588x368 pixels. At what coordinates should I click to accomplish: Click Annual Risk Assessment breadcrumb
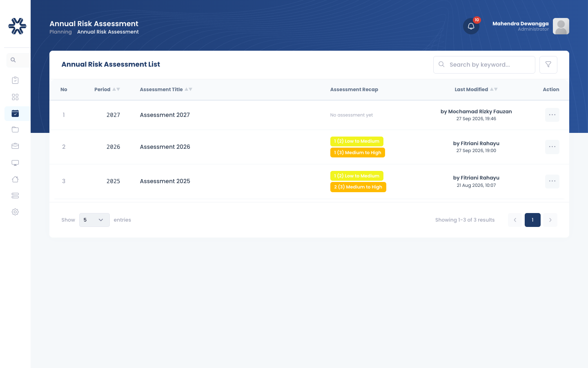108,32
